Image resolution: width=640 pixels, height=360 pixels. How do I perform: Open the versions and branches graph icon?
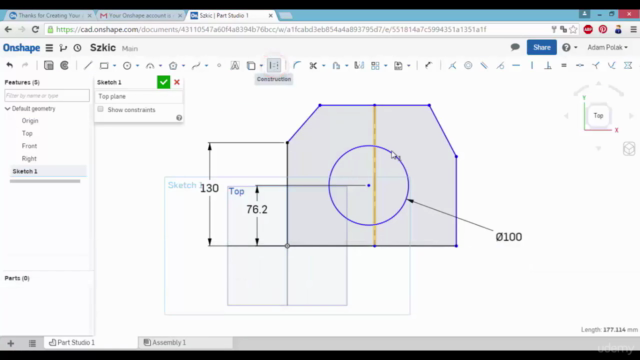click(63, 48)
